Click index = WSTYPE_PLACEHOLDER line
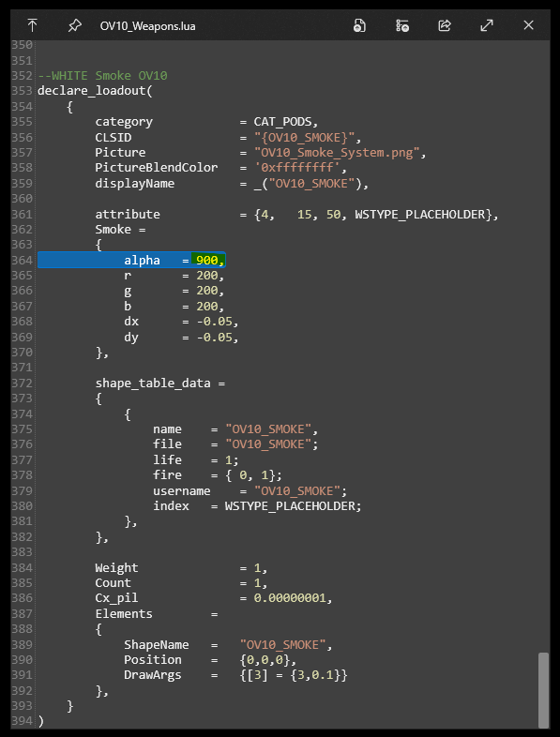 (x=257, y=506)
